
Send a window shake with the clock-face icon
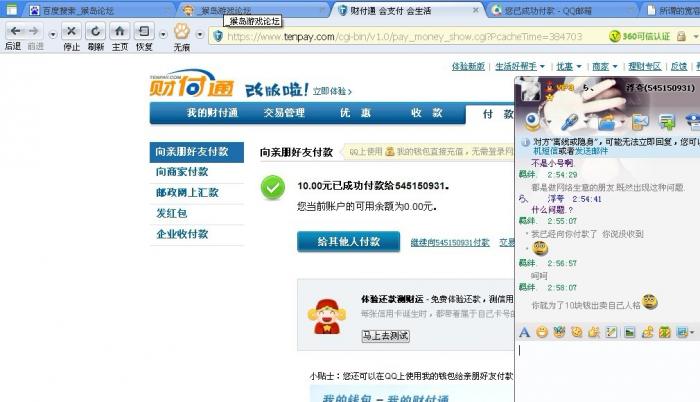pyautogui.click(x=577, y=332)
